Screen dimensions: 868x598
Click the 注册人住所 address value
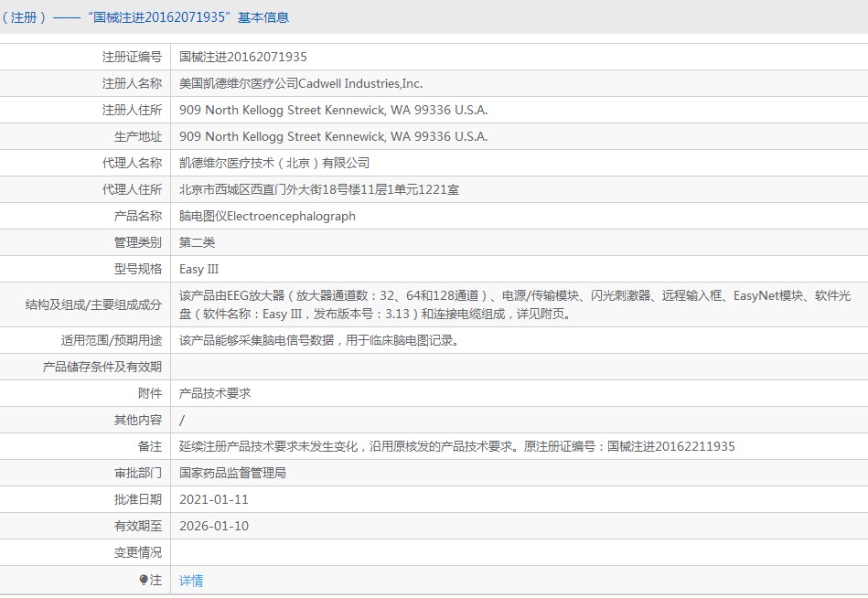[333, 110]
